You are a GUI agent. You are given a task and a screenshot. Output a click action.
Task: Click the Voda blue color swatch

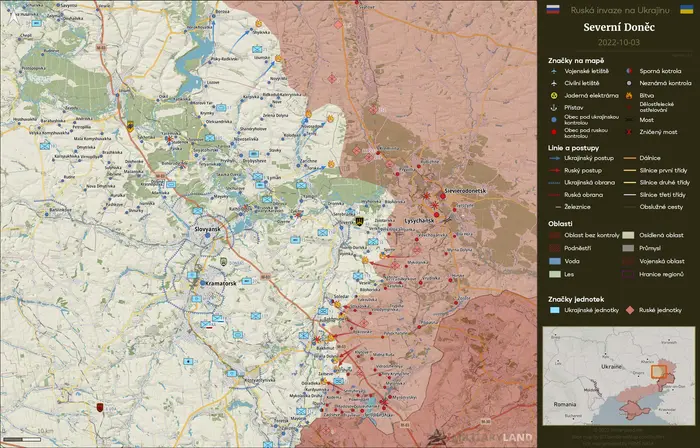tap(554, 261)
